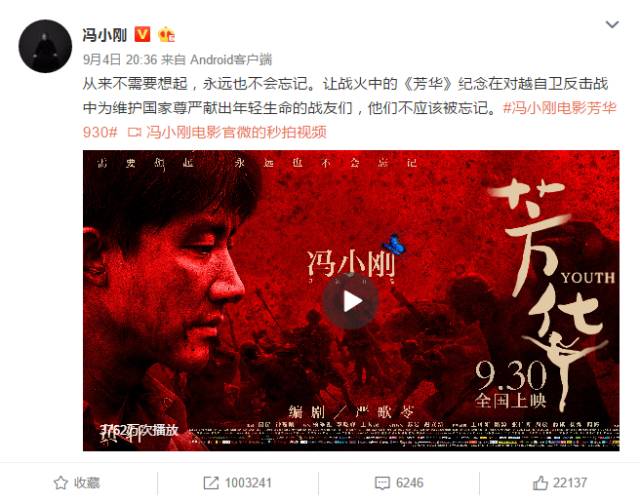The image size is (640, 502).
Task: Click the comment bubble icon
Action: tap(382, 484)
